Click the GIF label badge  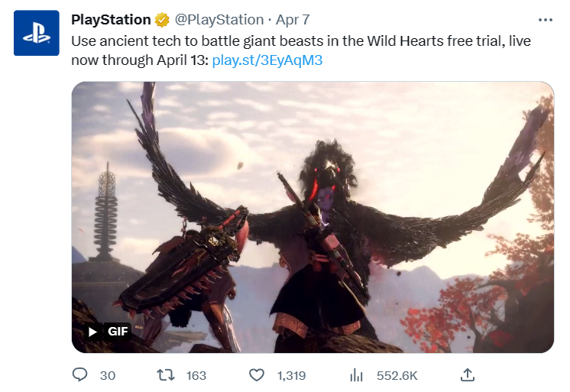pos(118,332)
